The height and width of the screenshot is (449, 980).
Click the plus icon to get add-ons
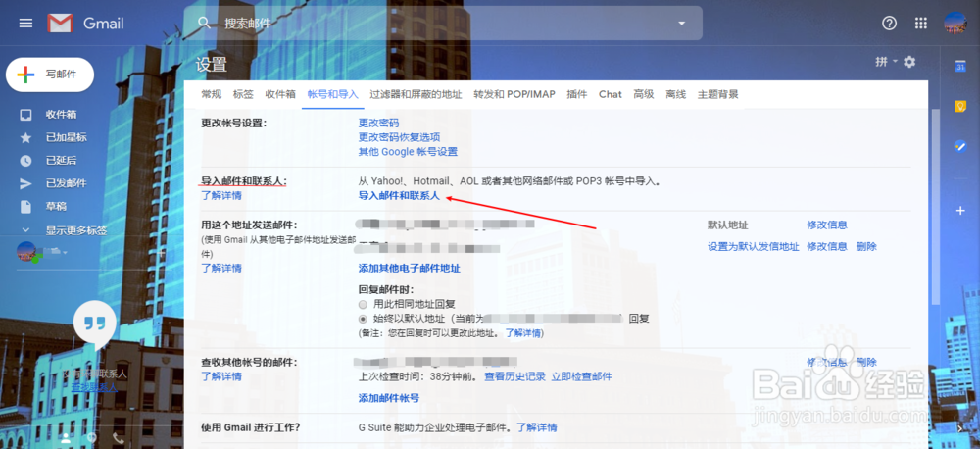coord(961,211)
